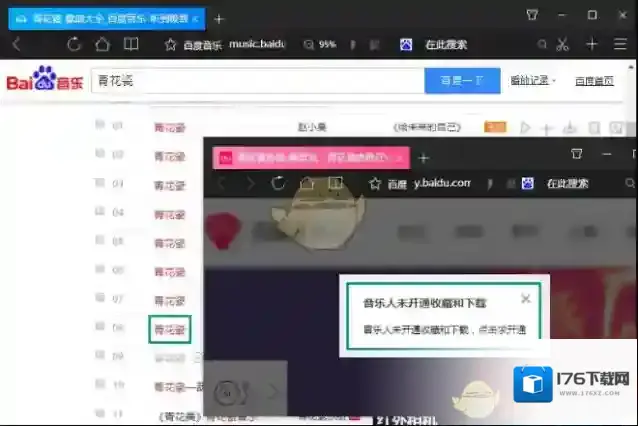
Task: Open the home page in music.baidu window
Action: point(102,44)
